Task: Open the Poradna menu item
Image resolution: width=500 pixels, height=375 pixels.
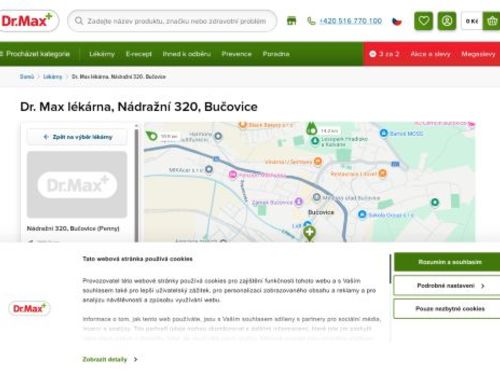Action: (x=276, y=54)
